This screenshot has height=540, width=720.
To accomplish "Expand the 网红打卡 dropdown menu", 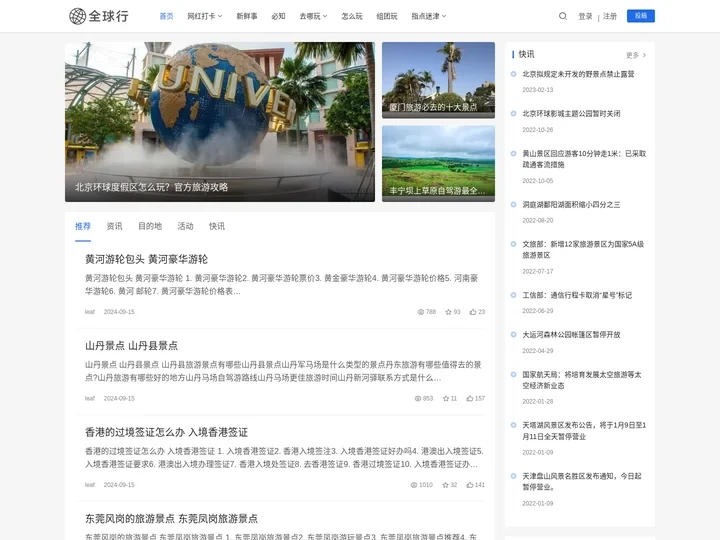I will (205, 16).
